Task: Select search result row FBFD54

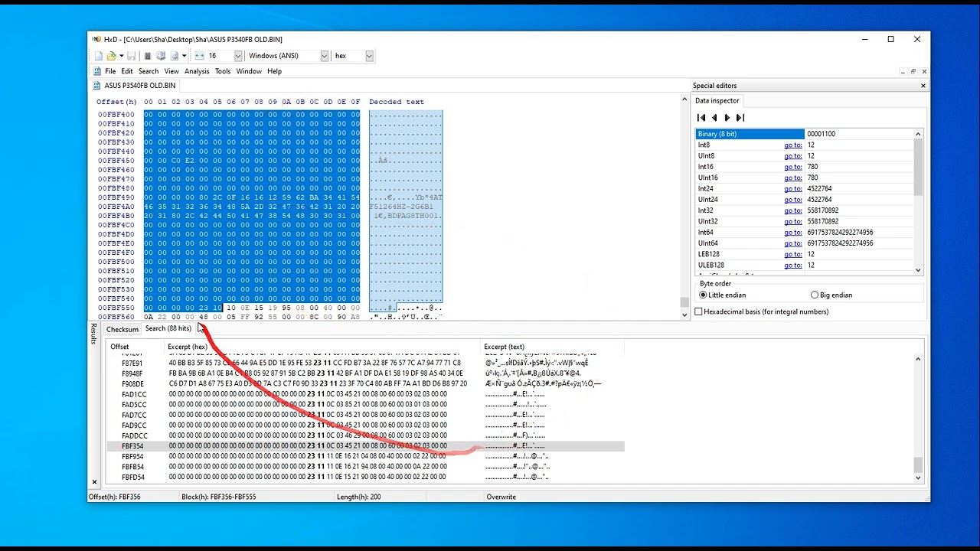Action: click(365, 477)
